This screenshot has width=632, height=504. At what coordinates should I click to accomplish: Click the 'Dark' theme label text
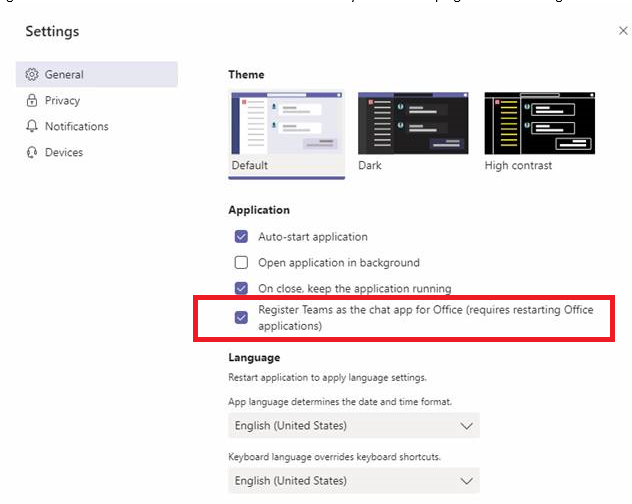coord(370,165)
